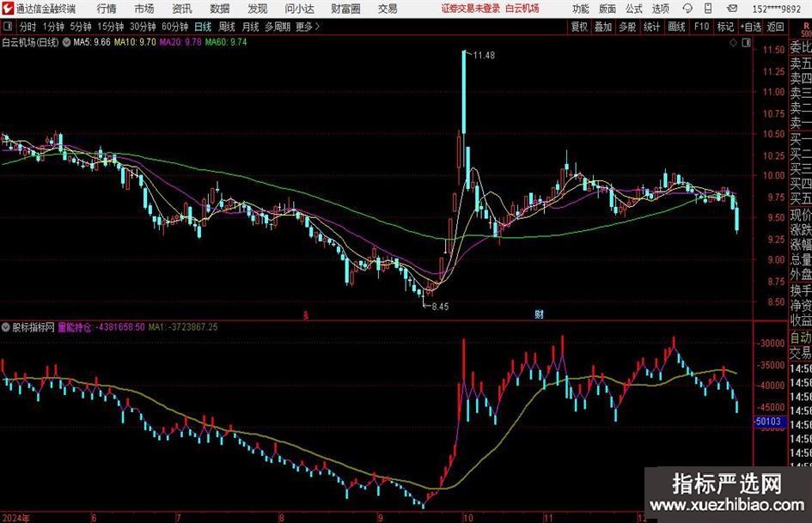812x523 pixels.
Task: Click the -50103 highlighted axis value
Action: pos(768,422)
